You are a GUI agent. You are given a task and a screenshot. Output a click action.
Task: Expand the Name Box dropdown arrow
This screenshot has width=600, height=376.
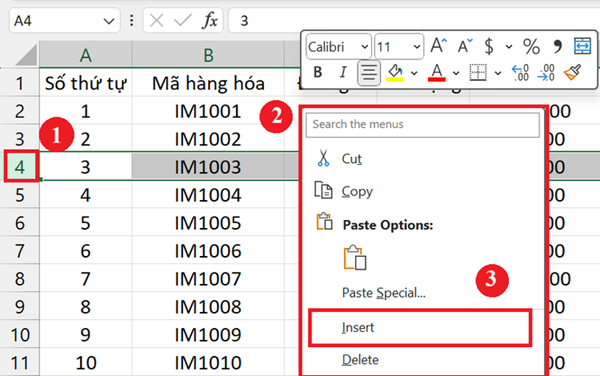109,21
